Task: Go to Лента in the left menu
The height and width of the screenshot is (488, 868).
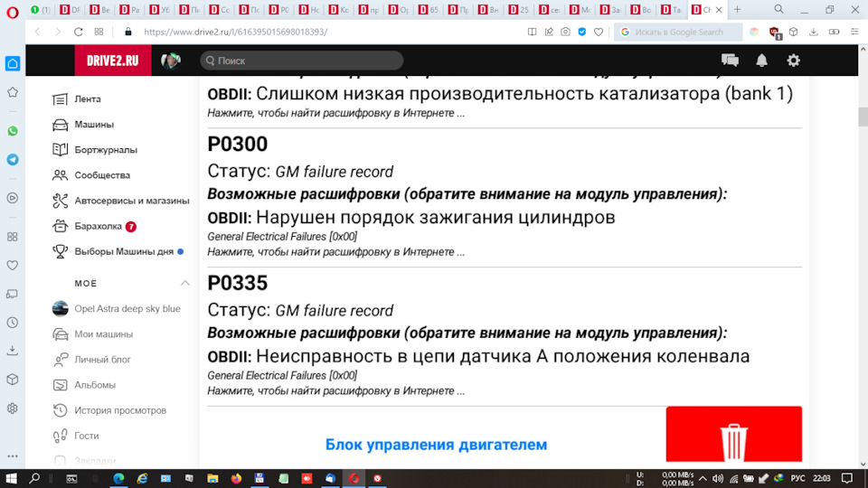Action: [88, 99]
